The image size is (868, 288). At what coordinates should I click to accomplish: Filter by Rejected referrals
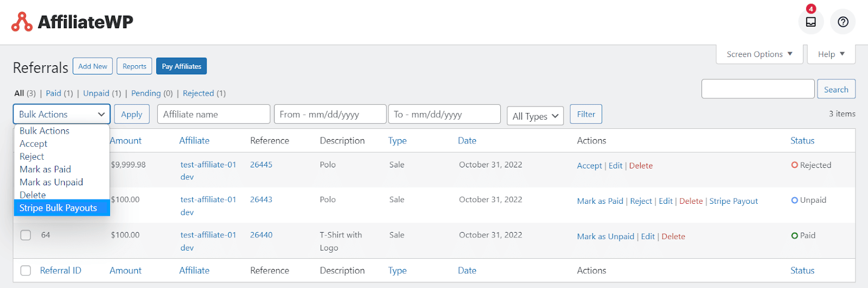199,93
